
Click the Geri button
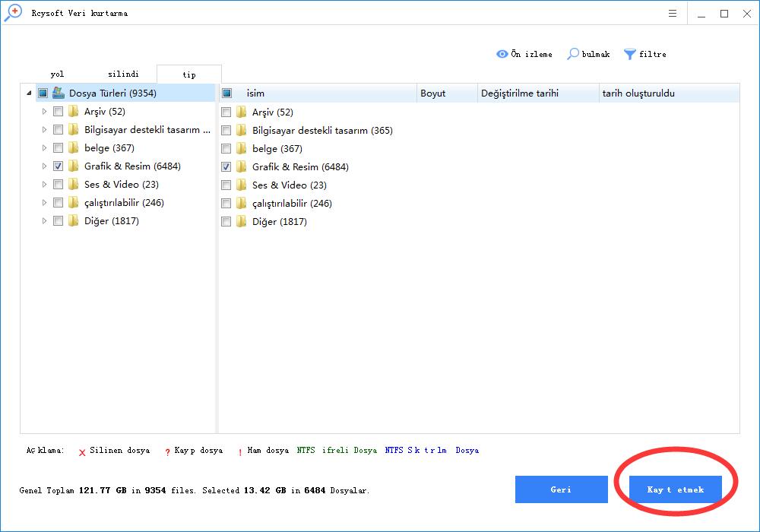[562, 489]
